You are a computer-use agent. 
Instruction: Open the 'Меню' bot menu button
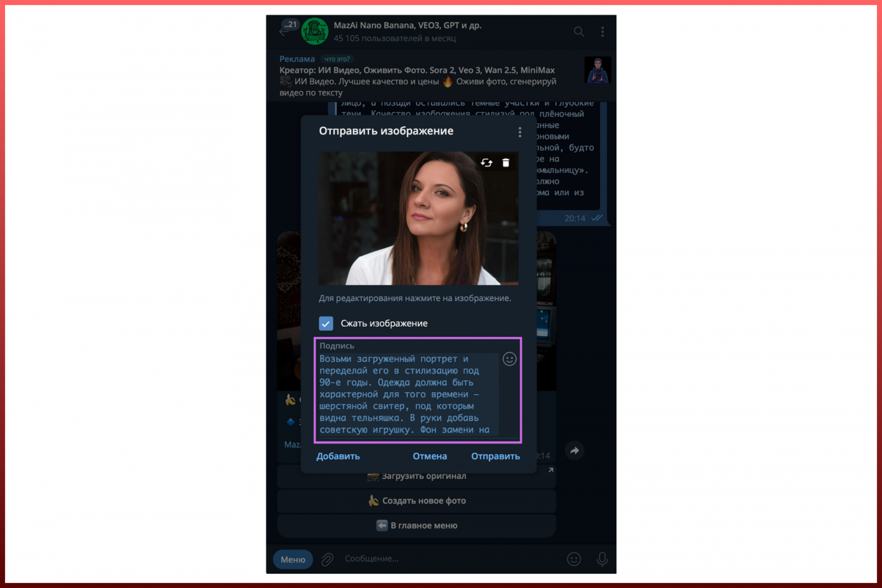293,559
